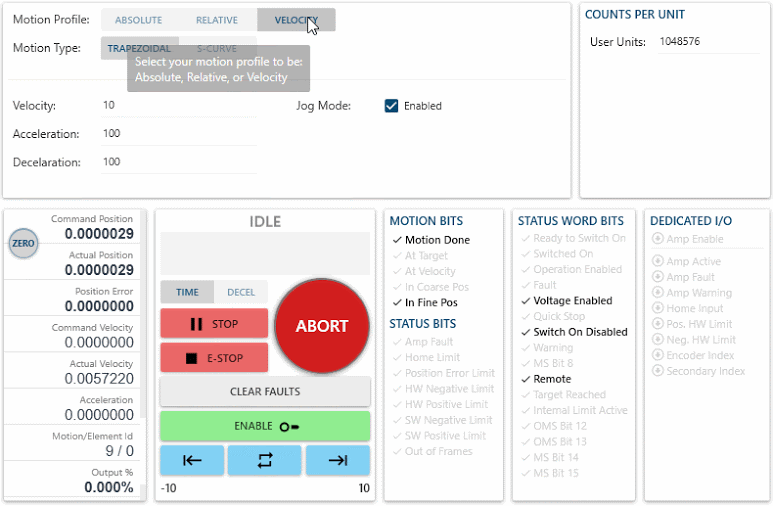
Task: Click the Velocity input field
Action: pos(177,106)
